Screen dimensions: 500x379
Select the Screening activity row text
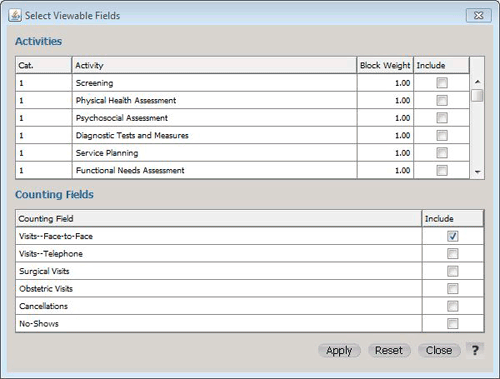click(94, 83)
